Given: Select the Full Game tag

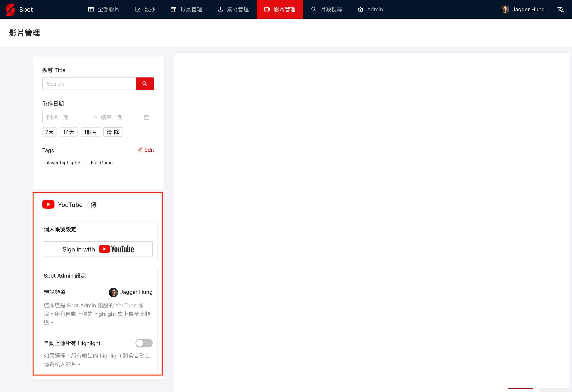Looking at the screenshot, I should coord(102,163).
